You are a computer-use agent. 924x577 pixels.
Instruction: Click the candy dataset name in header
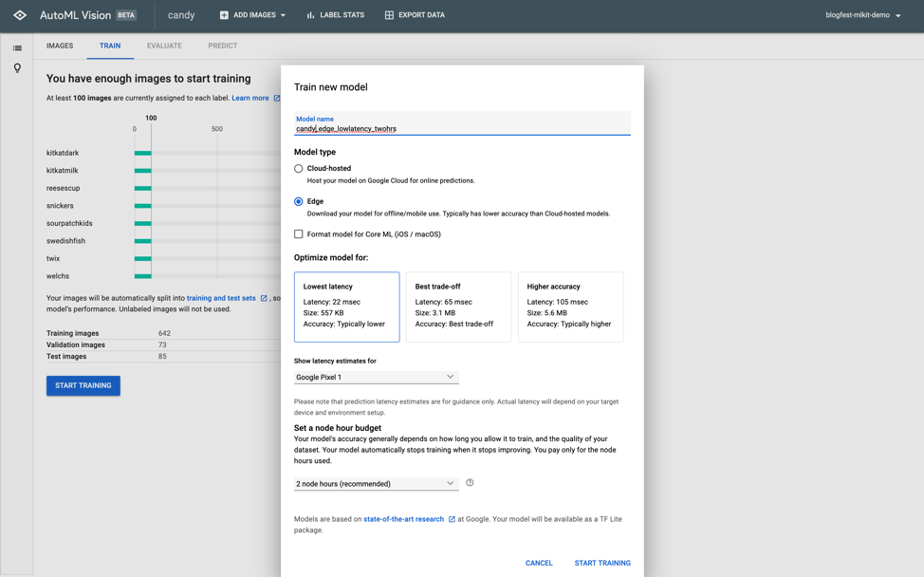coord(181,15)
